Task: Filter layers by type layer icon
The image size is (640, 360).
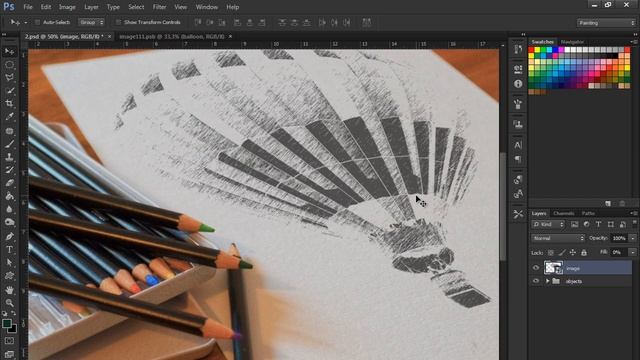Action: [598, 224]
